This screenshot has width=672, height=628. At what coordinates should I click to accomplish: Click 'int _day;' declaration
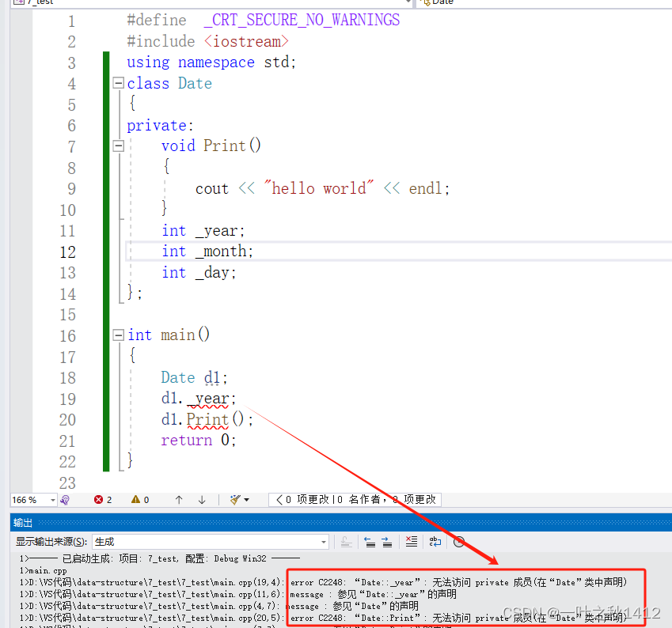tap(199, 272)
